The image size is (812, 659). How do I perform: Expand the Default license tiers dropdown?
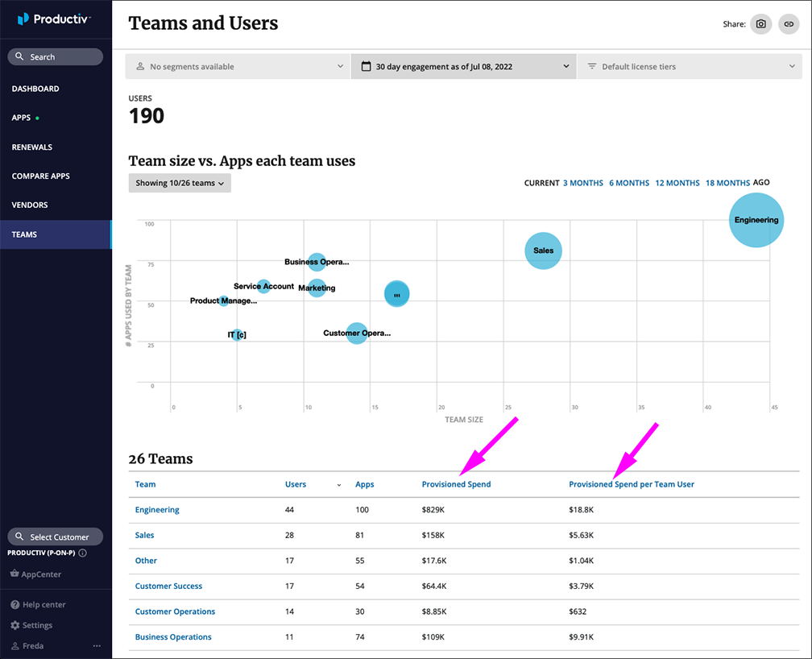pyautogui.click(x=690, y=67)
